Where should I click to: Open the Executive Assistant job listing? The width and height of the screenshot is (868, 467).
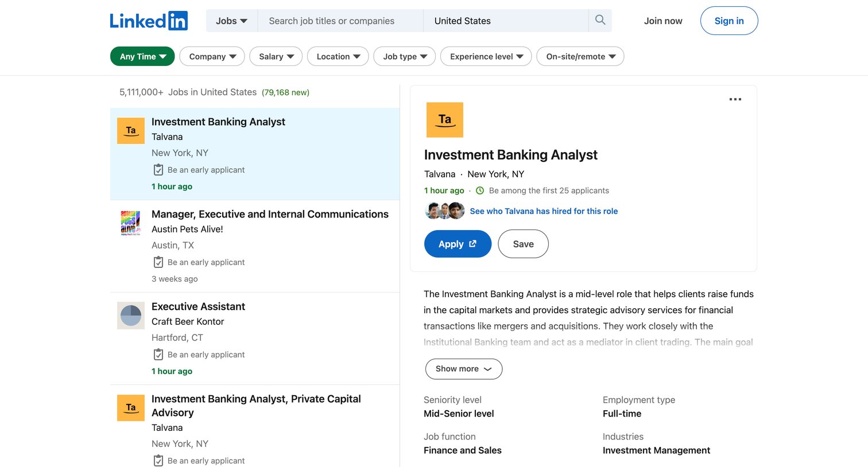[255, 338]
